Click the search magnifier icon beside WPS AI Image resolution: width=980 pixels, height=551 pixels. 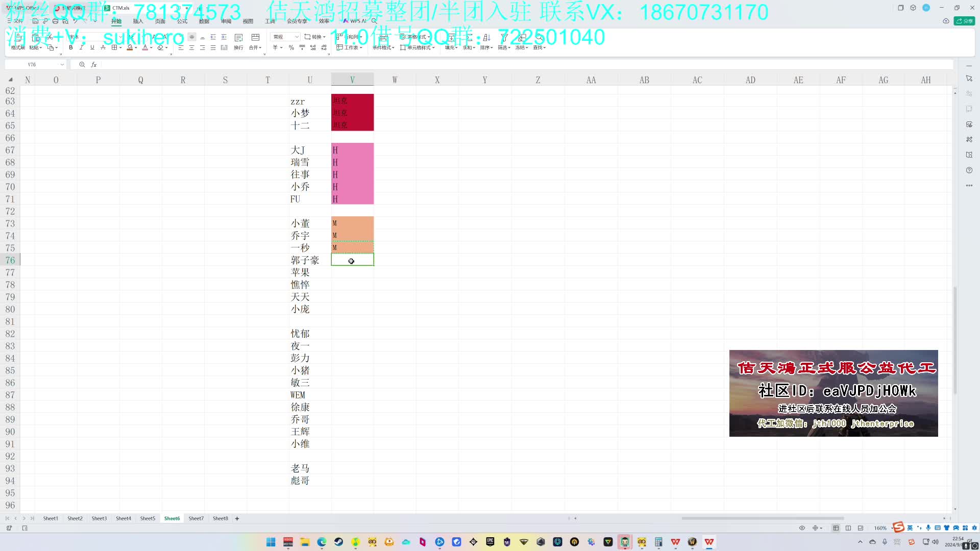[x=374, y=21]
